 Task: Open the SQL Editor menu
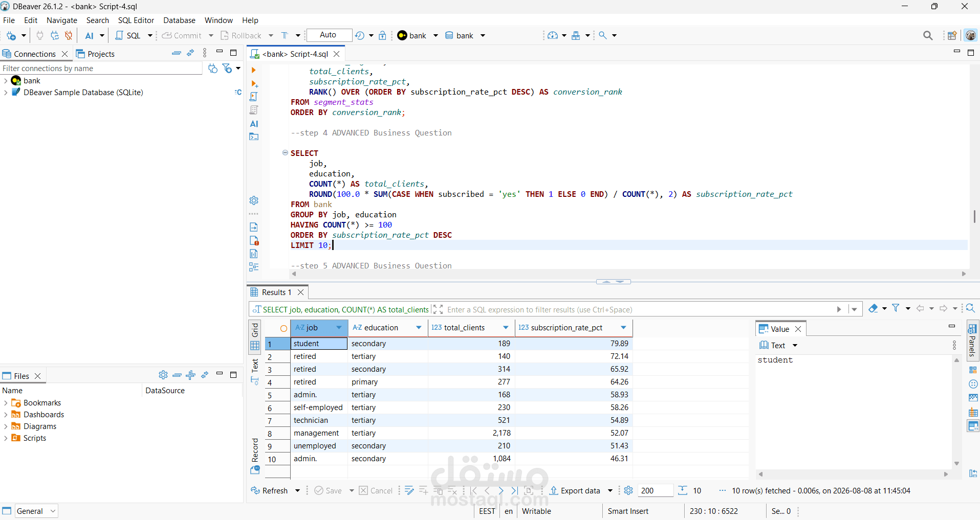[136, 20]
